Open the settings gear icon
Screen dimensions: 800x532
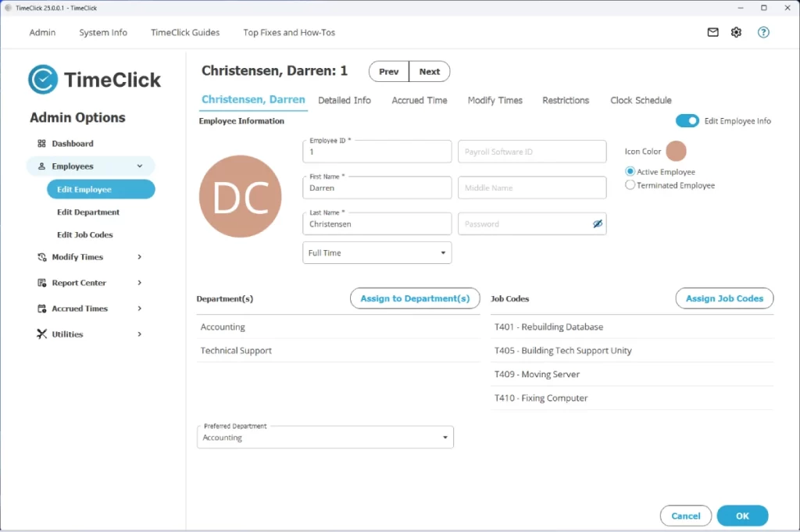point(736,33)
